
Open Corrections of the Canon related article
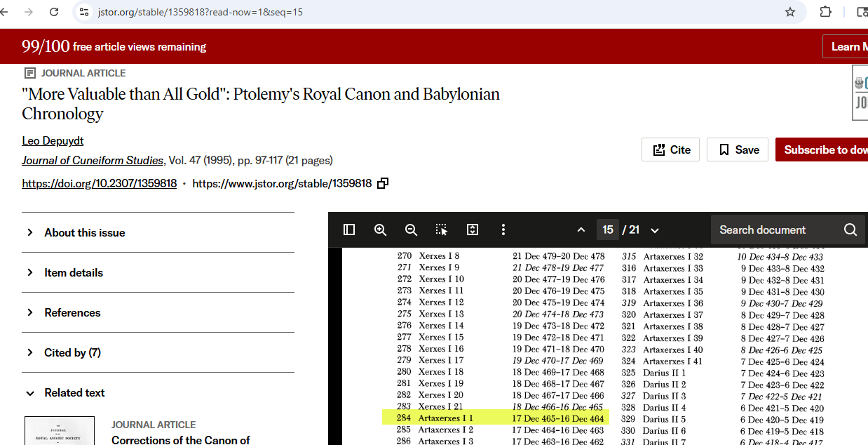point(180,440)
